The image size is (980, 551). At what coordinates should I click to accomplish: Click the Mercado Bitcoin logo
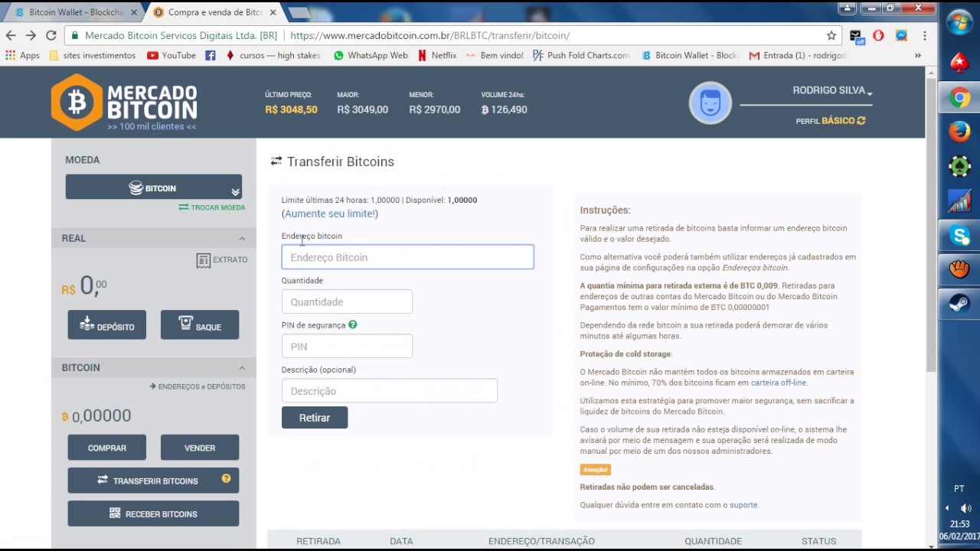pyautogui.click(x=124, y=103)
